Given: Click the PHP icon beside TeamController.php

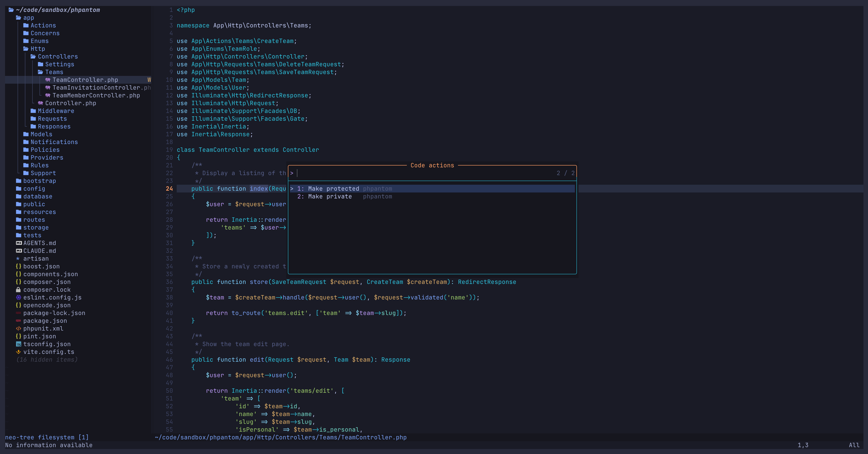Looking at the screenshot, I should tap(48, 80).
